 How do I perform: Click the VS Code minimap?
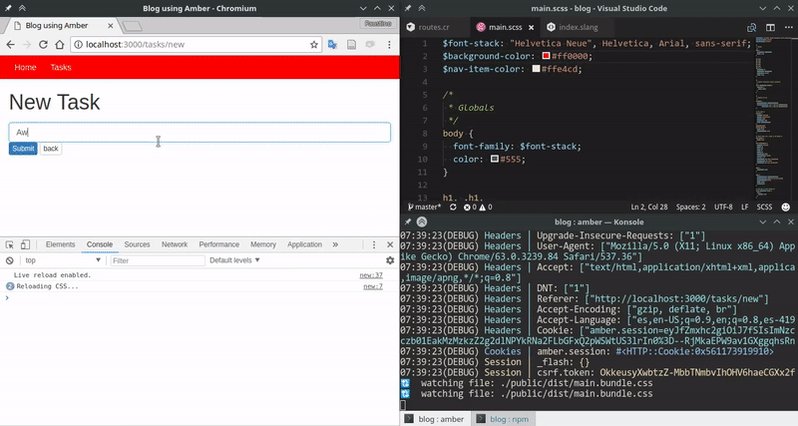tap(774, 117)
